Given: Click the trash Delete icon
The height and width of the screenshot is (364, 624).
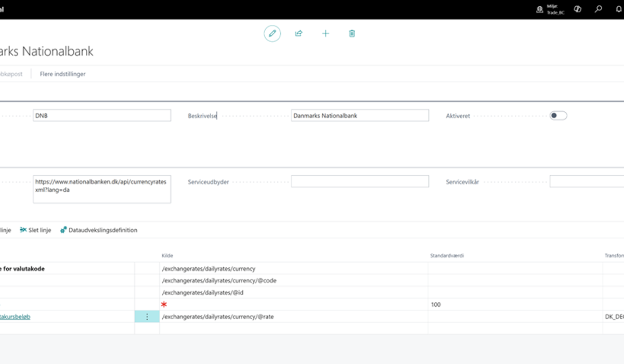Looking at the screenshot, I should [x=352, y=33].
